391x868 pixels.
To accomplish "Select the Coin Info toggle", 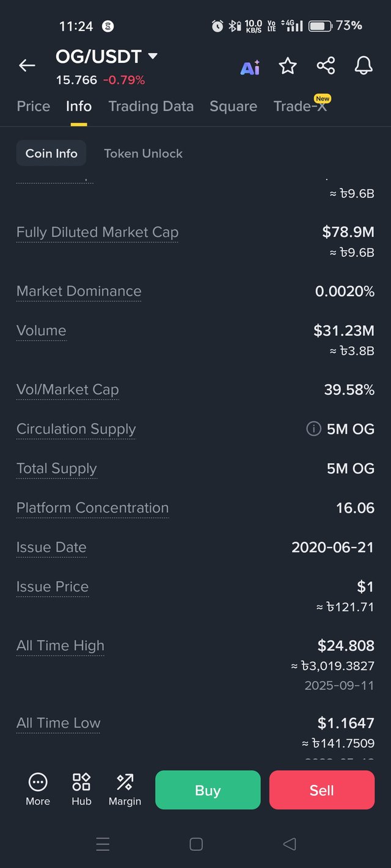I will click(51, 154).
